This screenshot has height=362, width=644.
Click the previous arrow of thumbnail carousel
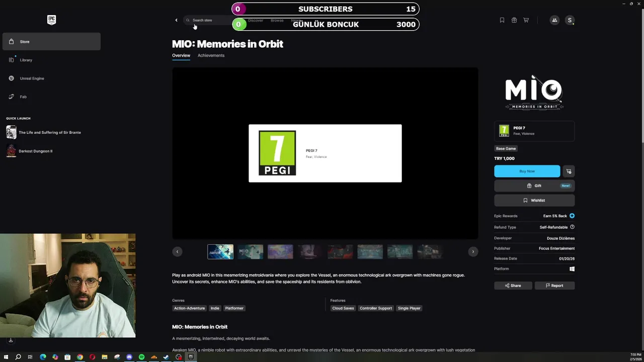tap(177, 251)
